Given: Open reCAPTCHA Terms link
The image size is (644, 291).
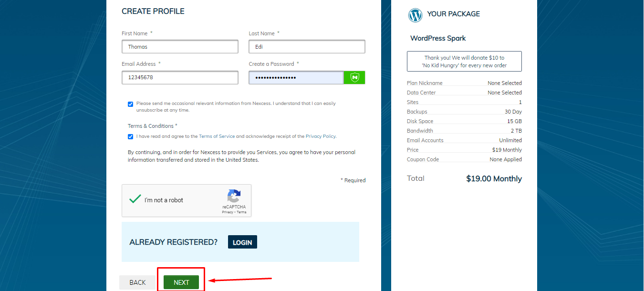Looking at the screenshot, I should (x=241, y=212).
